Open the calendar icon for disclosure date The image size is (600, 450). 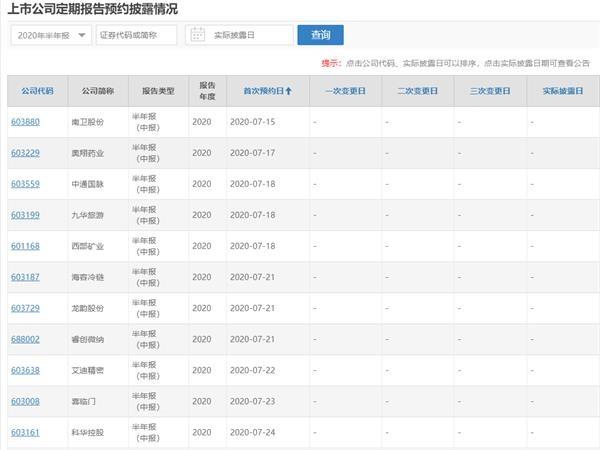point(197,35)
